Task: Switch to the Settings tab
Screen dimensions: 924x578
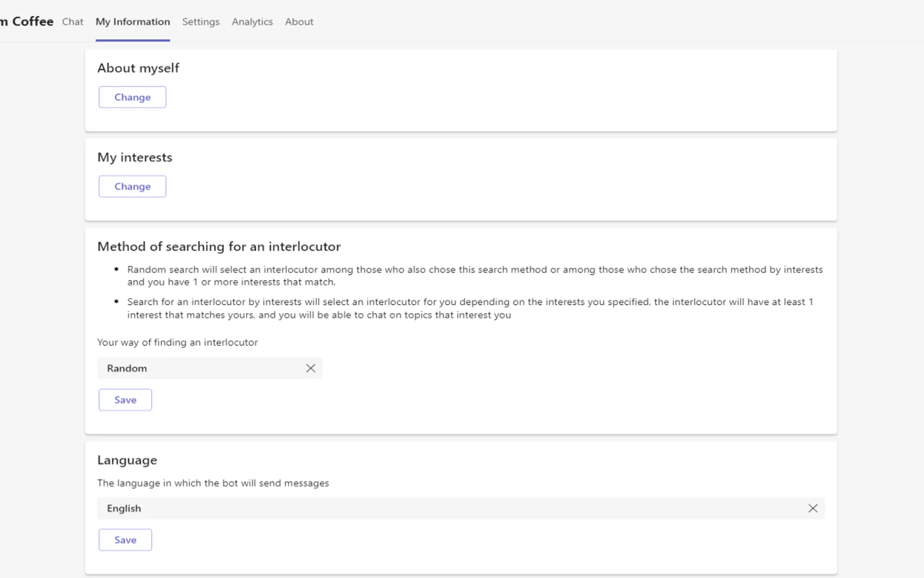Action: click(201, 22)
